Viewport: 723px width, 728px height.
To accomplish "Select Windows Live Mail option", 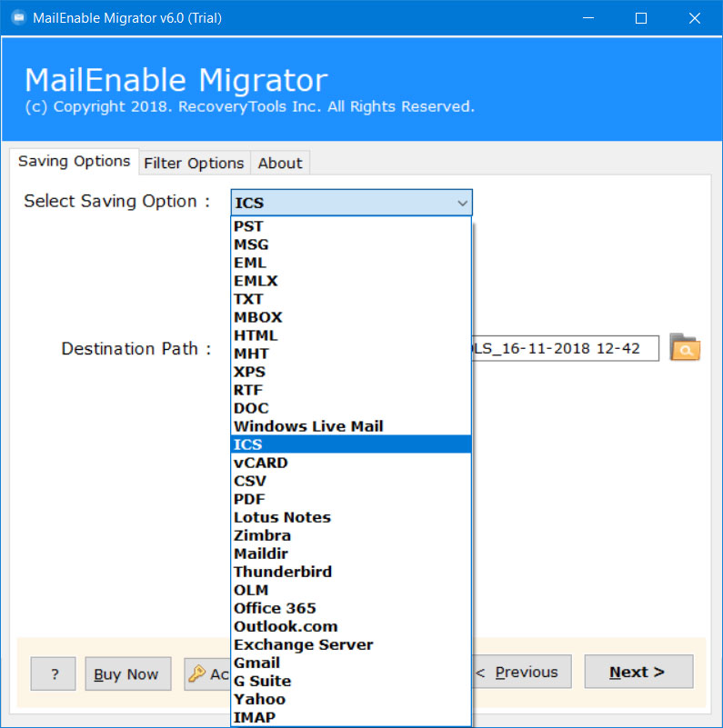I will [x=351, y=426].
